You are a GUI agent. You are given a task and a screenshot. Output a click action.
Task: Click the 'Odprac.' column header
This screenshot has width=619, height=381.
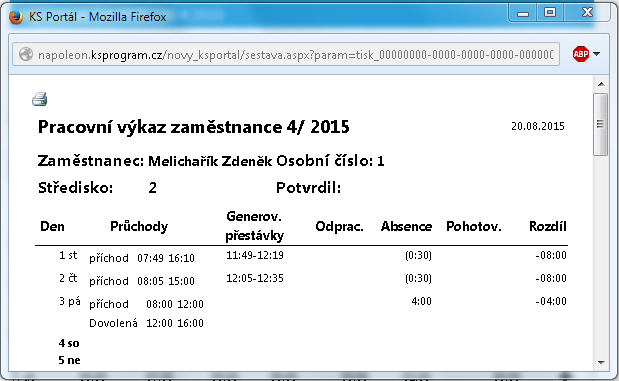pos(340,226)
